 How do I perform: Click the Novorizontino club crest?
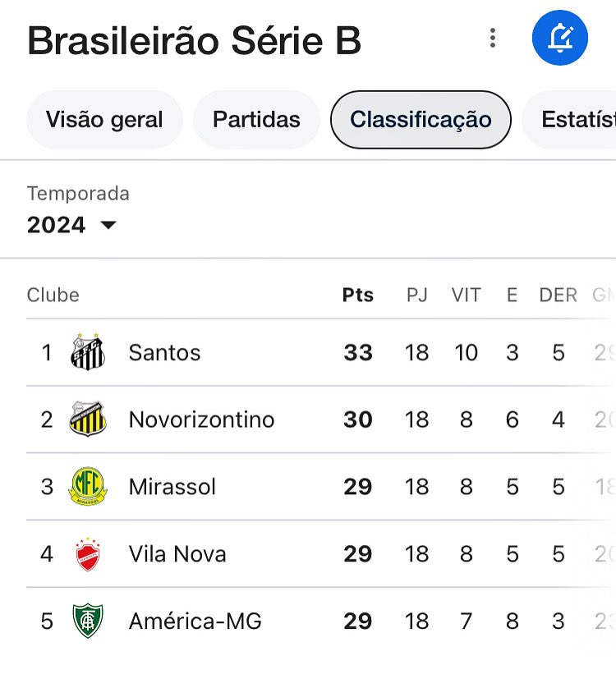tap(88, 419)
